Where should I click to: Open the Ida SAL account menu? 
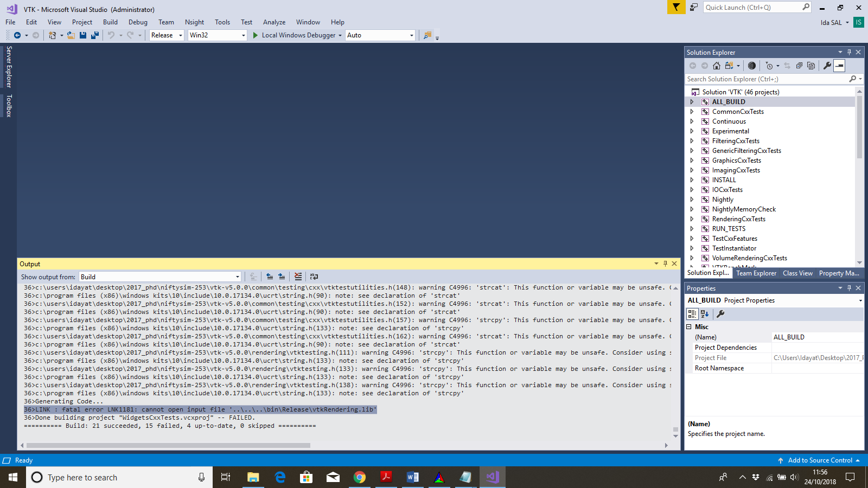click(834, 22)
